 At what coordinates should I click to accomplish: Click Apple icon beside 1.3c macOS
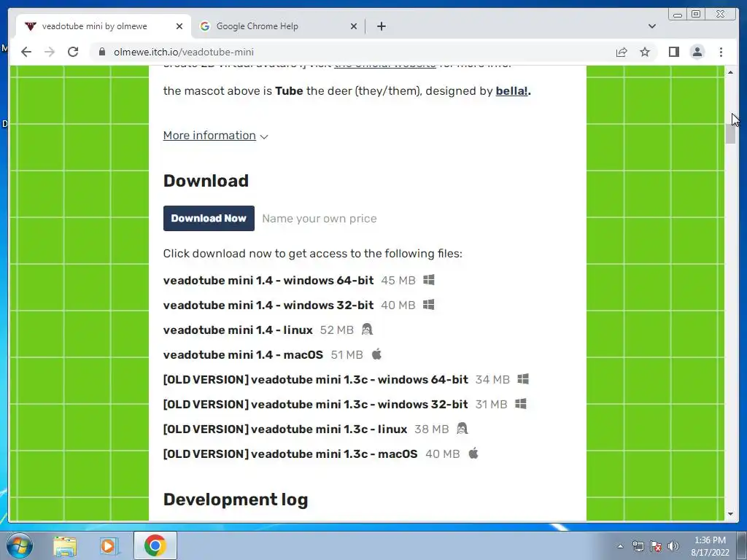click(x=473, y=453)
